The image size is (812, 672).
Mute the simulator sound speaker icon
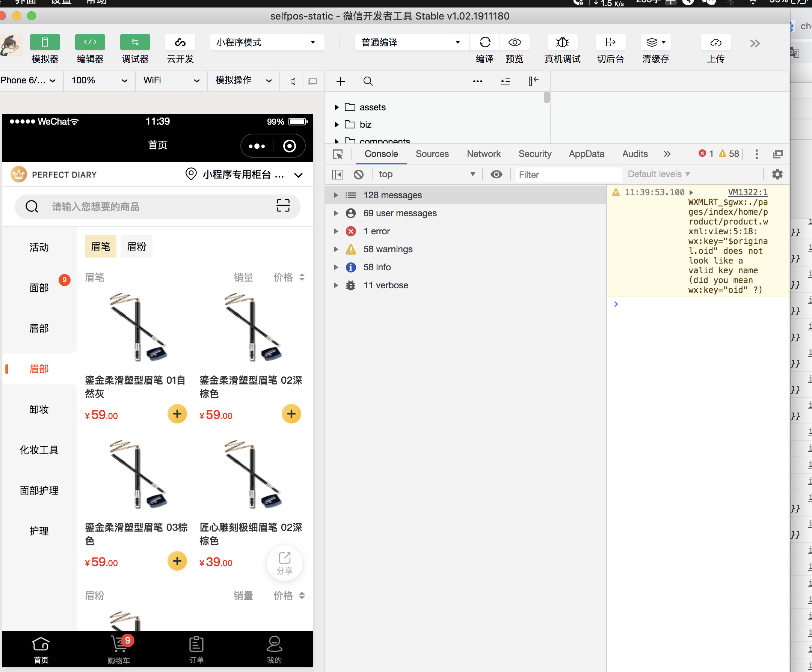pos(293,81)
